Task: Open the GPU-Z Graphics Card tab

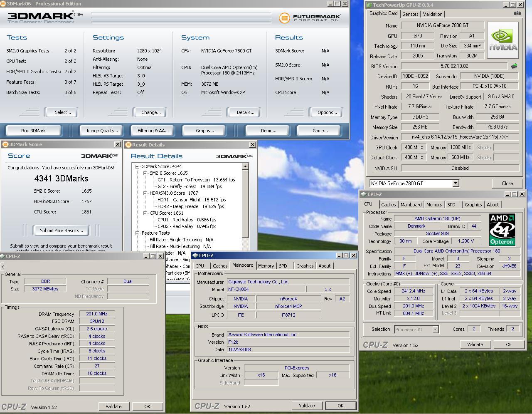Action: [x=384, y=13]
